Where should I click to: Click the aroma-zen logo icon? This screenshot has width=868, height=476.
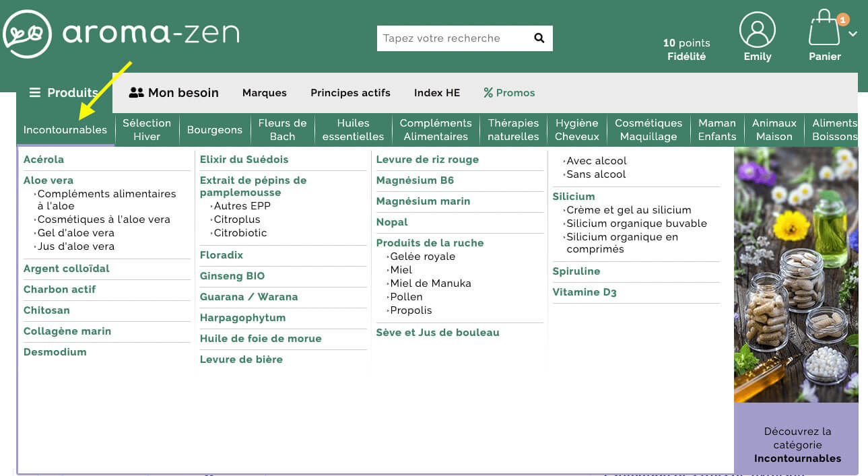(x=28, y=34)
